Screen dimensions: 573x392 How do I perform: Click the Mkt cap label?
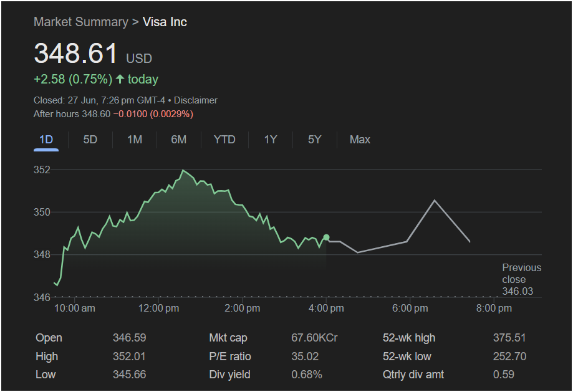(228, 338)
